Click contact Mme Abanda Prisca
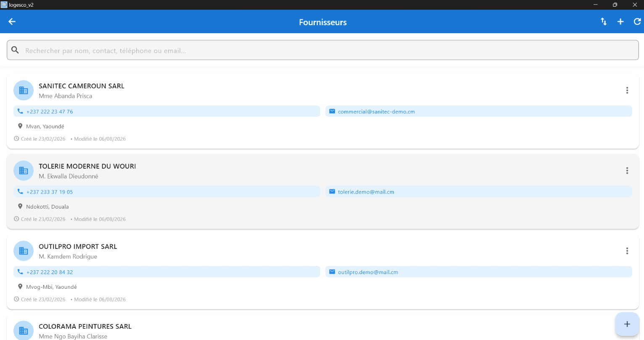 click(65, 96)
